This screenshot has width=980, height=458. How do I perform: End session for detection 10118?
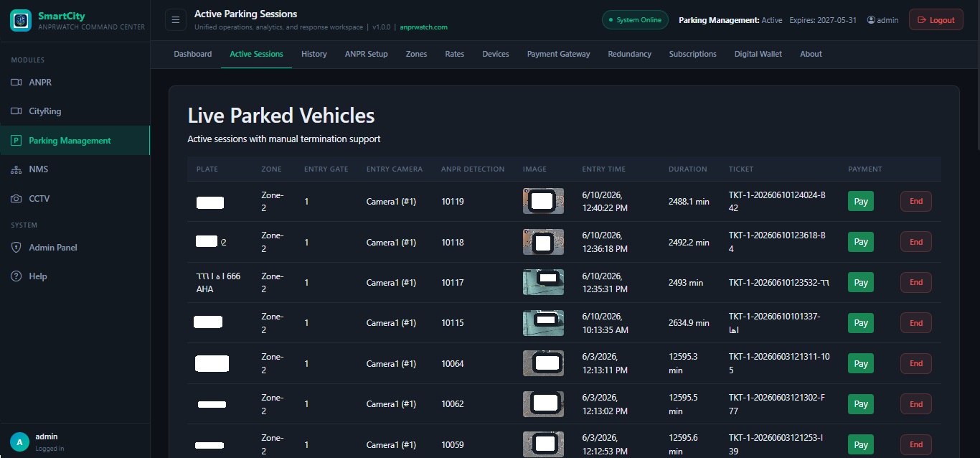point(916,242)
